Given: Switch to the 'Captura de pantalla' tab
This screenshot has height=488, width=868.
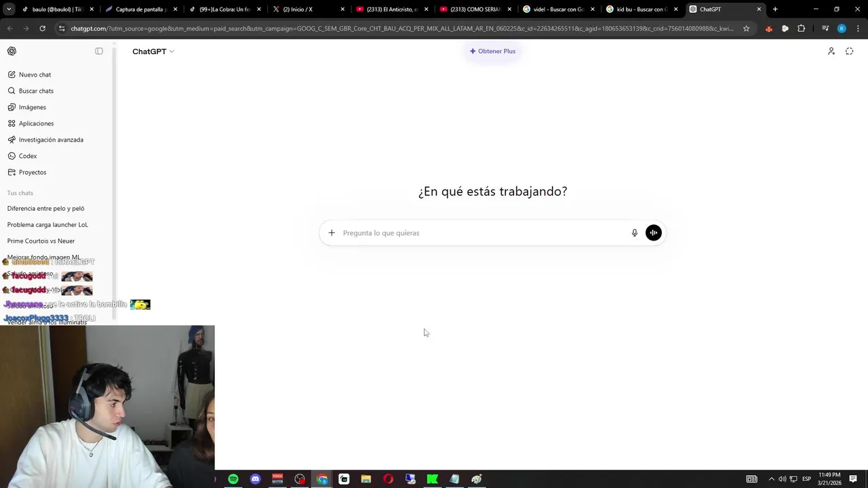Looking at the screenshot, I should (x=139, y=9).
